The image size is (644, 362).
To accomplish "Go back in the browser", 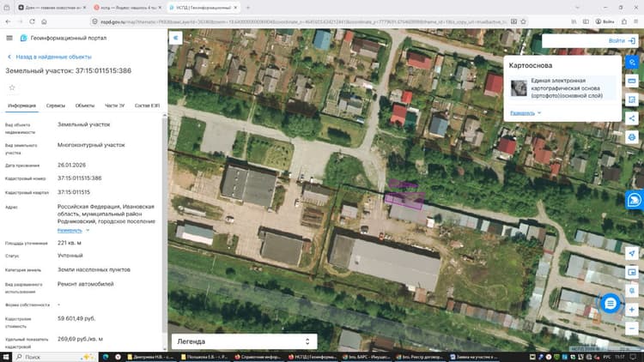I will tap(9, 21).
